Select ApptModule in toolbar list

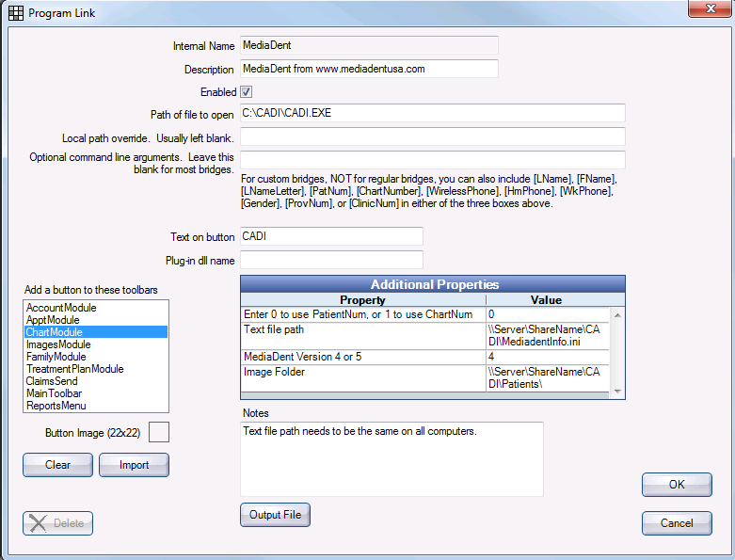click(96, 320)
